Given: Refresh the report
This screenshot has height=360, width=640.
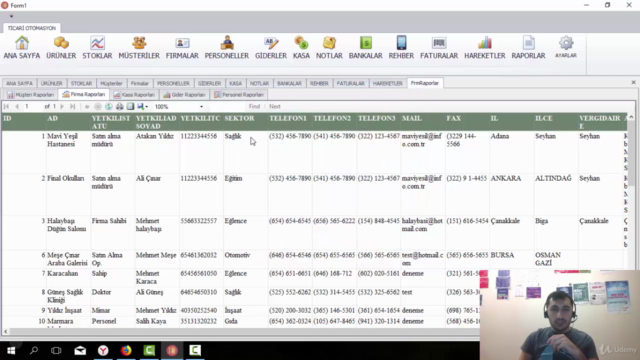Looking at the screenshot, I should click(x=109, y=107).
